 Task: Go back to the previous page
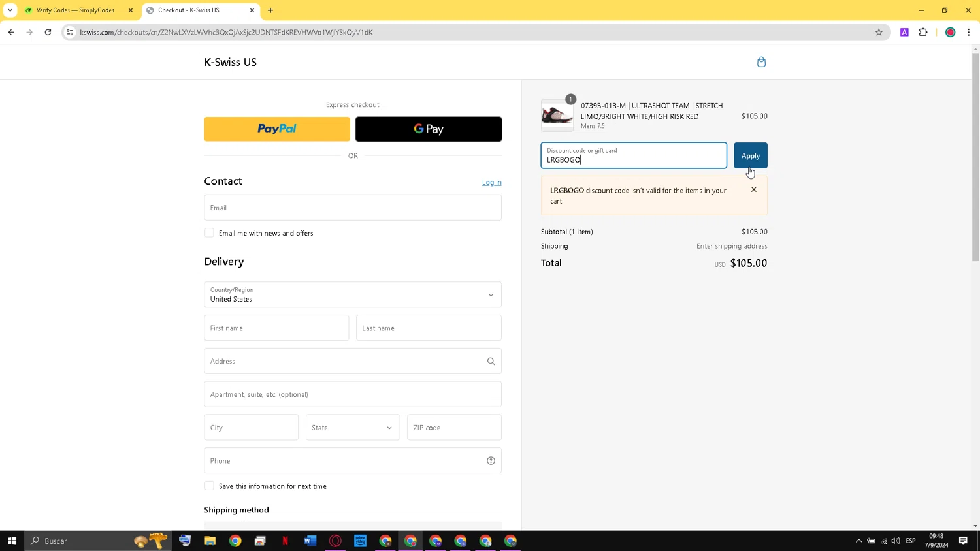click(x=11, y=32)
